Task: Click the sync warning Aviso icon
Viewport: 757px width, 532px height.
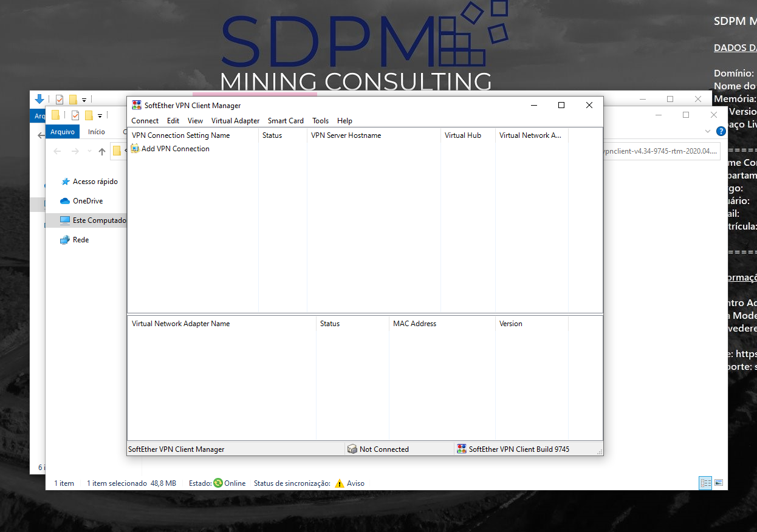Action: click(x=340, y=483)
